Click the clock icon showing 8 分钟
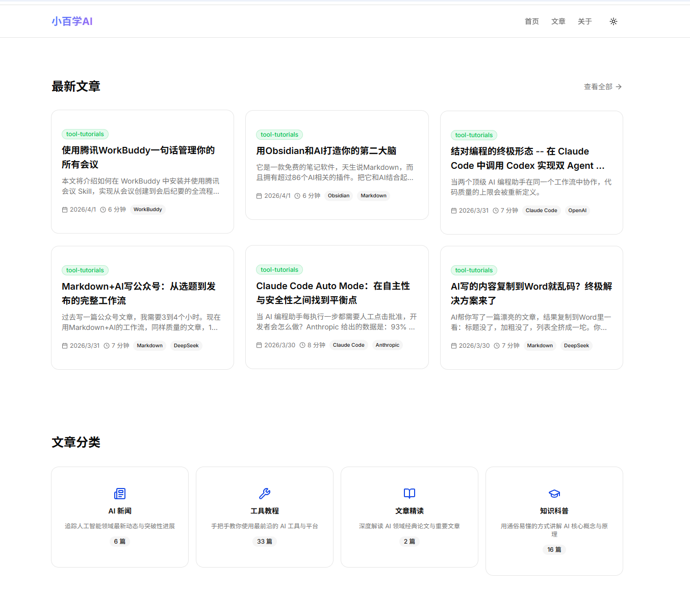The image size is (690, 616). [x=301, y=345]
